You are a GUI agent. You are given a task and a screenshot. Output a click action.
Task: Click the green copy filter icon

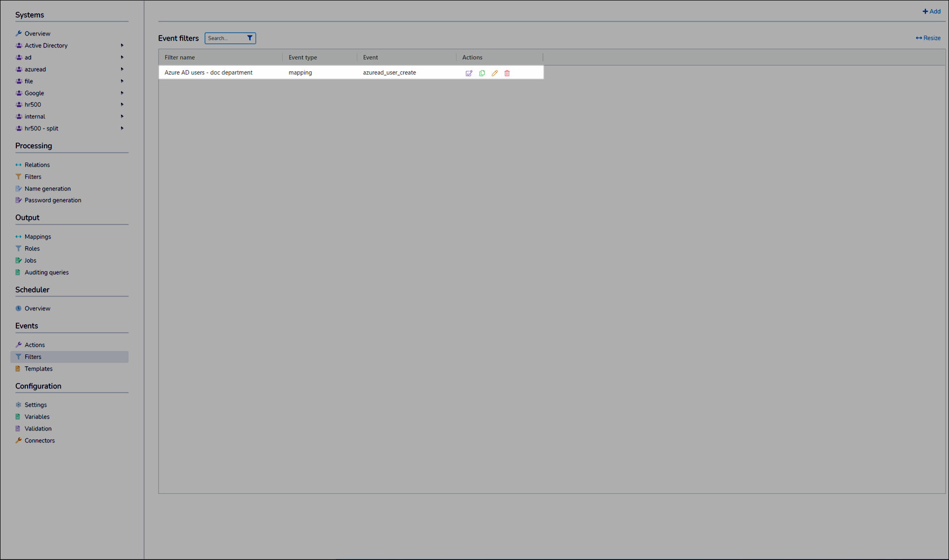(482, 73)
